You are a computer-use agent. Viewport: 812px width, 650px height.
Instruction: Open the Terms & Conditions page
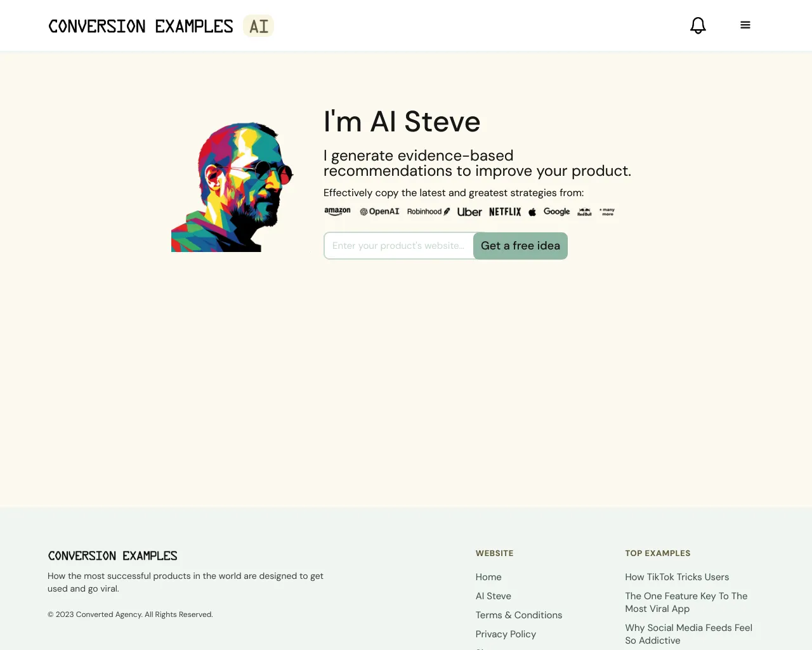518,614
